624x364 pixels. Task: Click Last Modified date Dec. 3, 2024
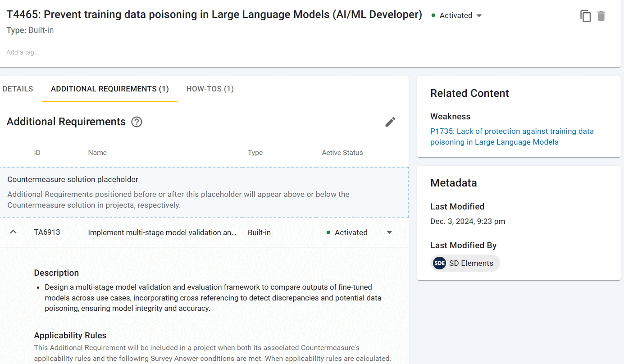click(x=468, y=221)
